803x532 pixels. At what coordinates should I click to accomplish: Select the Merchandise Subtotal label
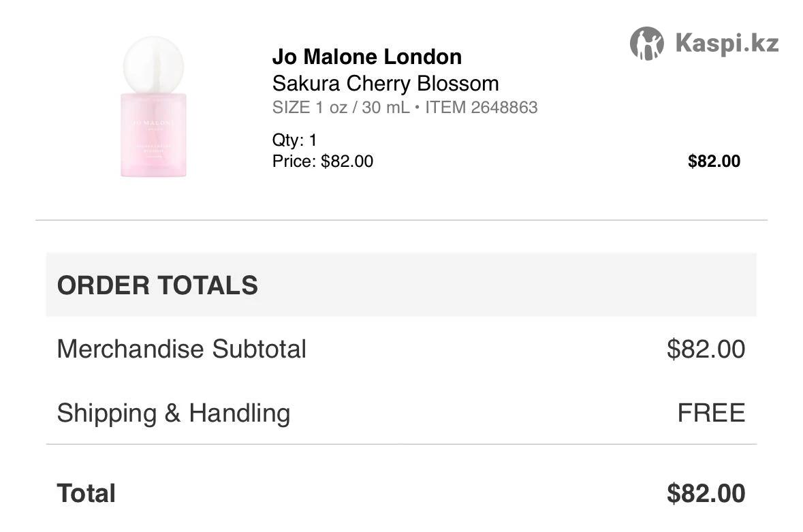tap(181, 349)
